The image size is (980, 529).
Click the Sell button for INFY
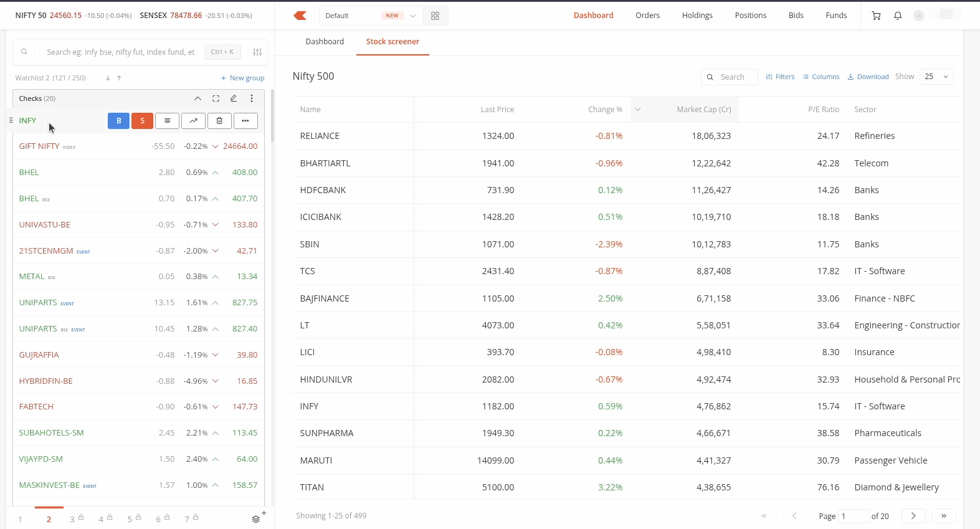(x=142, y=121)
